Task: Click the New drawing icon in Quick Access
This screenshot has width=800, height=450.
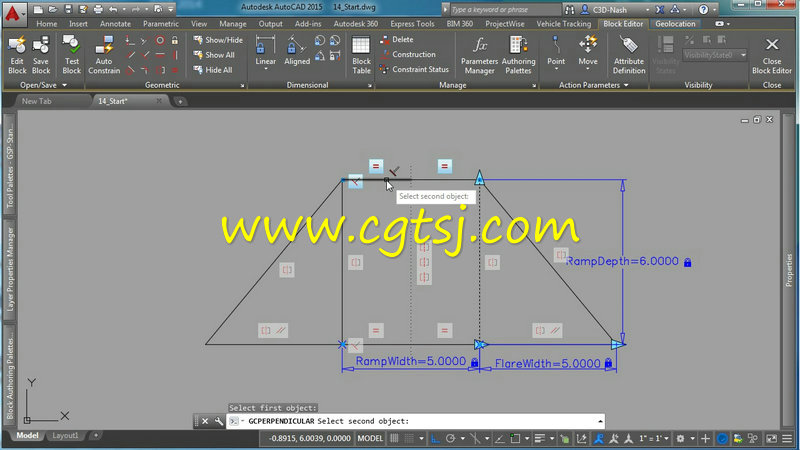Action: (38, 9)
